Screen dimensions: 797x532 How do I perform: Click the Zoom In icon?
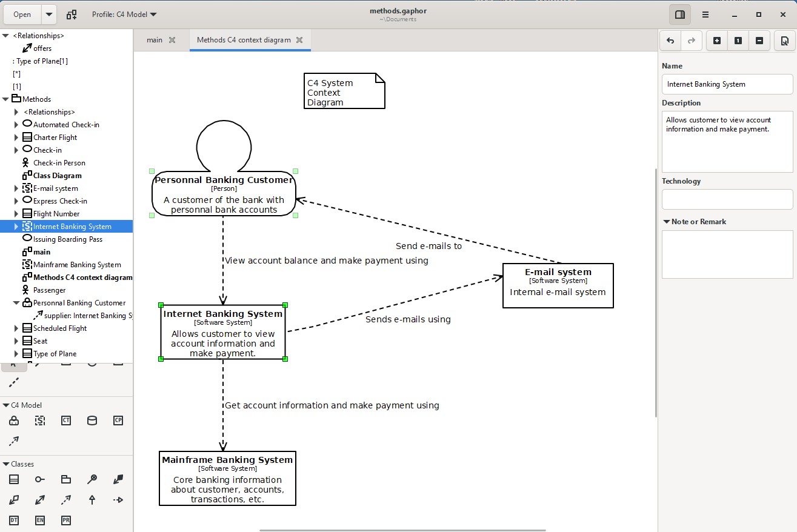(x=717, y=41)
